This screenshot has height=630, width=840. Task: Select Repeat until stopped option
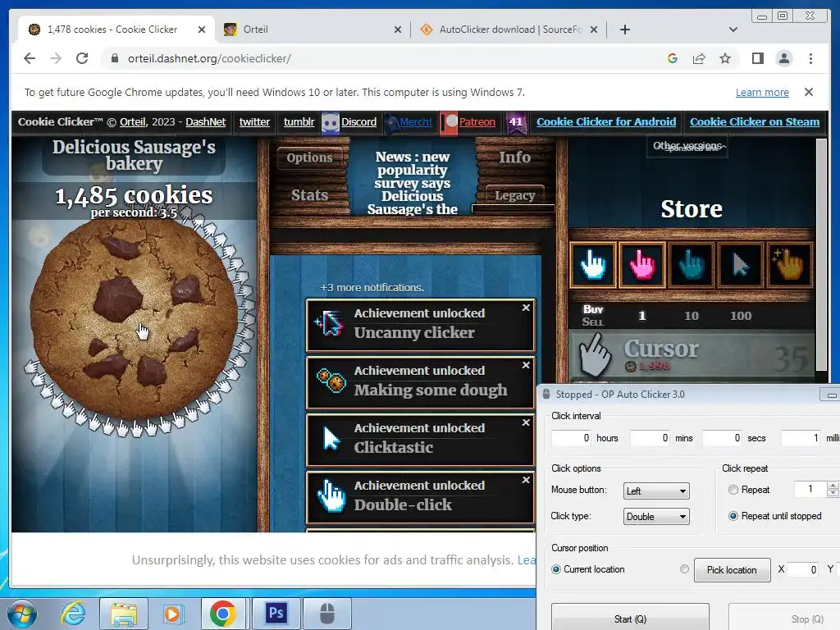(733, 516)
